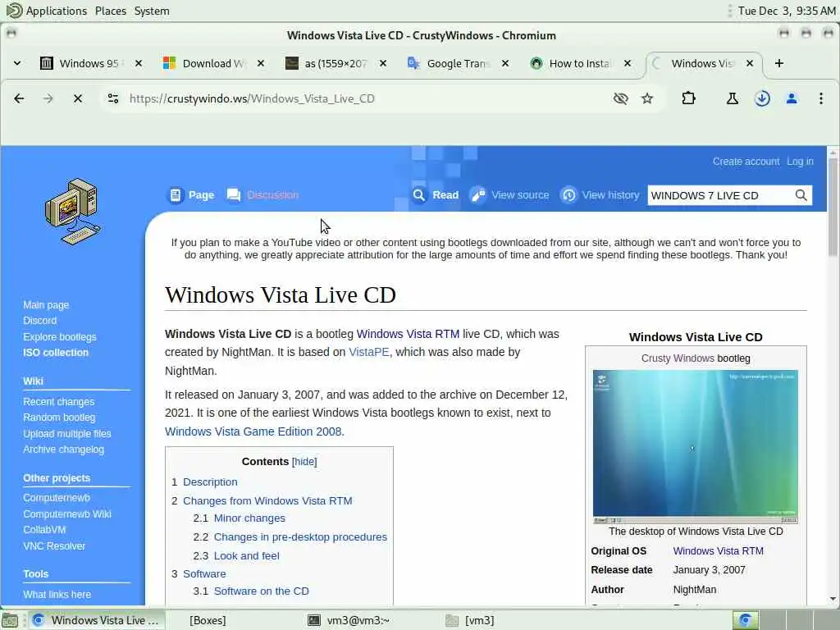
Task: Add a new tab with plus button
Action: click(779, 63)
